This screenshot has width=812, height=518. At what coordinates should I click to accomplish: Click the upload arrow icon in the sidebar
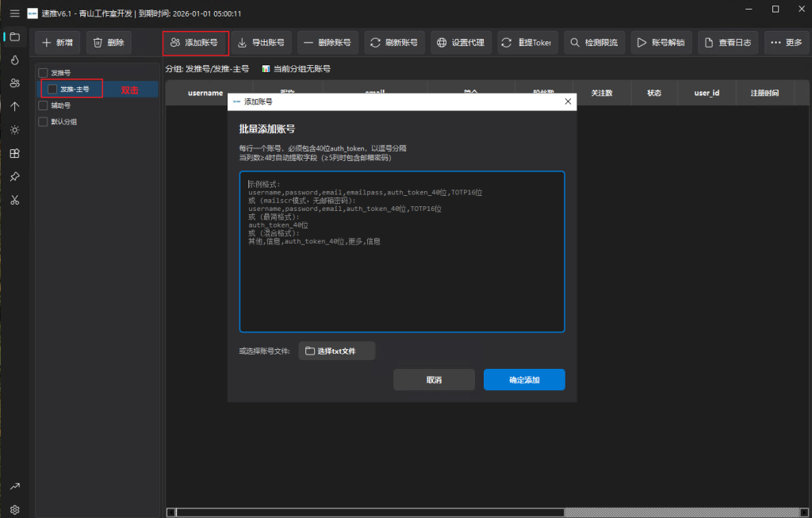[x=14, y=105]
